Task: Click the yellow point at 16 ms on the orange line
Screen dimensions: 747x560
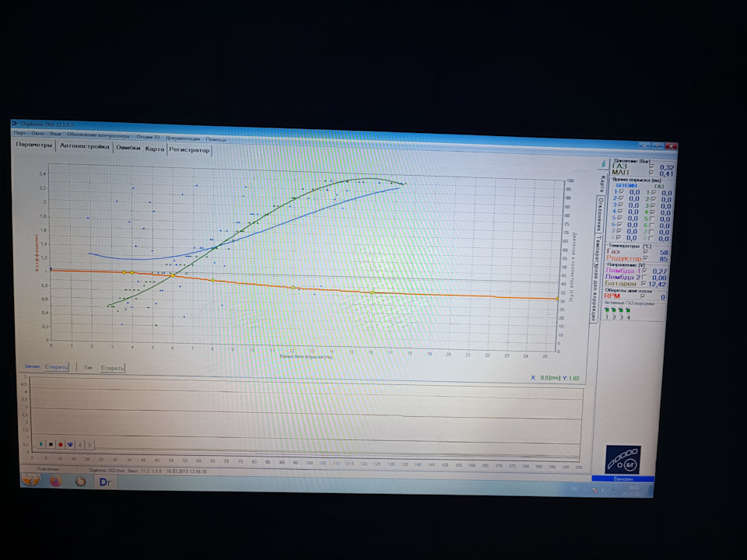Action: click(x=373, y=292)
